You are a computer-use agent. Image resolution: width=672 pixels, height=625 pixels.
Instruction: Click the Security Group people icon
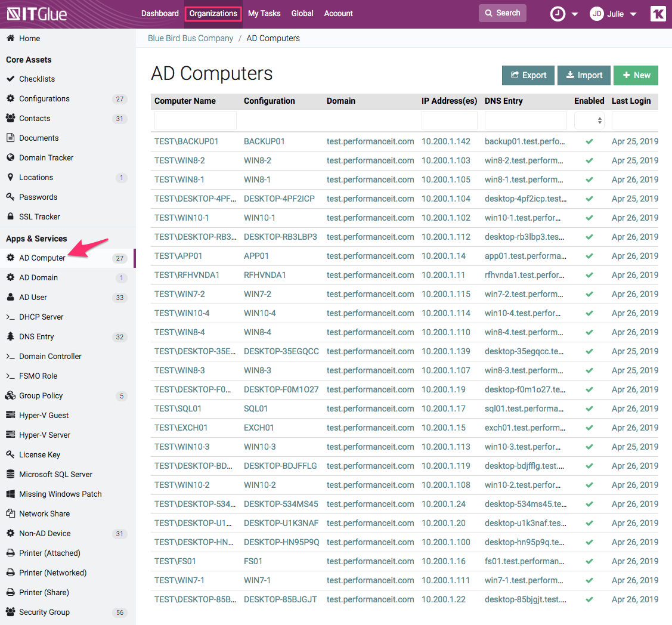(10, 612)
